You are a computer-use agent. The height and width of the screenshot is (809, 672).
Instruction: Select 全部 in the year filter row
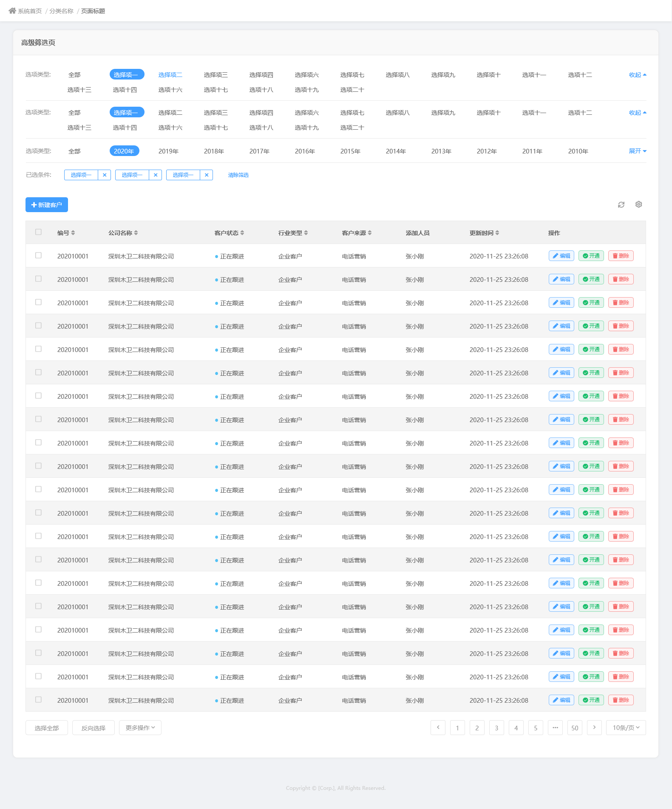click(x=74, y=151)
